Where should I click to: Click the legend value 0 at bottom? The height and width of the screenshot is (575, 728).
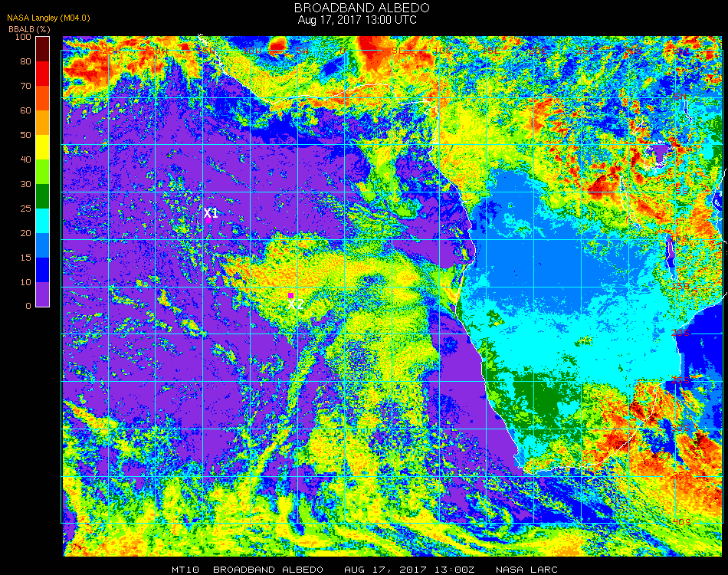[x=28, y=306]
